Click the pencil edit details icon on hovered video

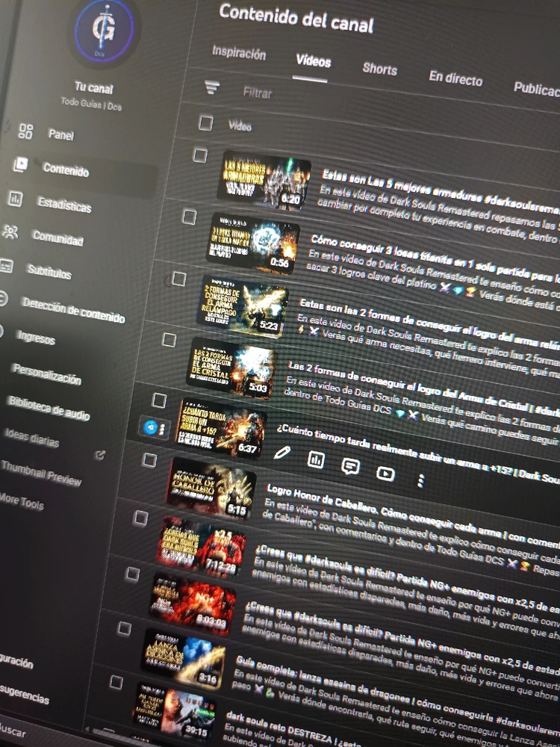[x=282, y=452]
